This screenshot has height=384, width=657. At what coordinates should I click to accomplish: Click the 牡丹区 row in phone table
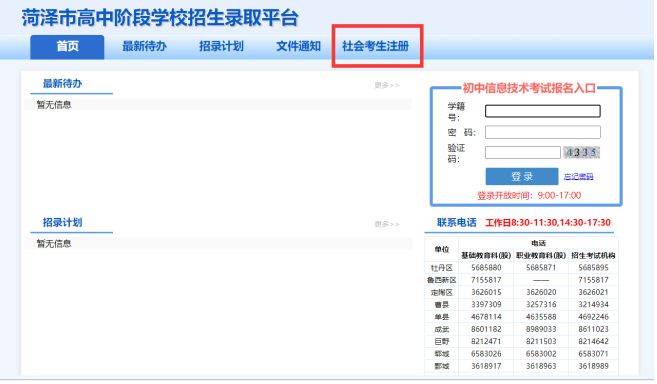click(x=521, y=267)
